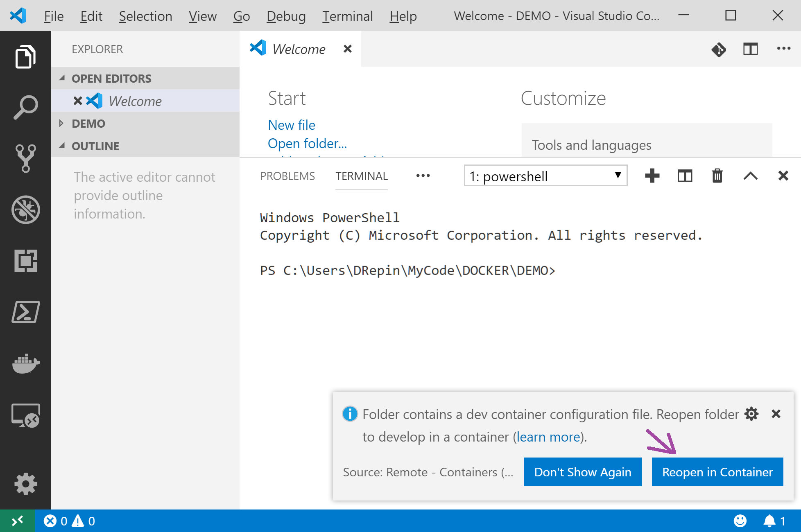The width and height of the screenshot is (801, 532).
Task: Click the PowerShell prompt line in terminal
Action: click(407, 271)
